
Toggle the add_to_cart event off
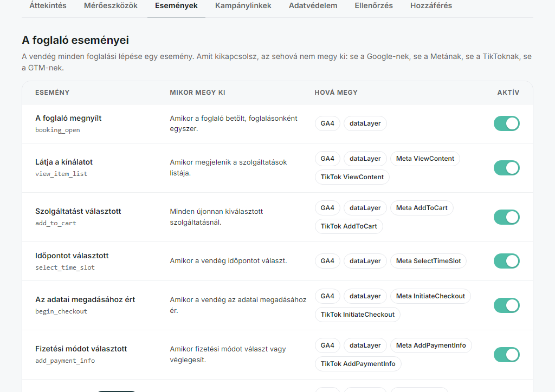point(507,217)
